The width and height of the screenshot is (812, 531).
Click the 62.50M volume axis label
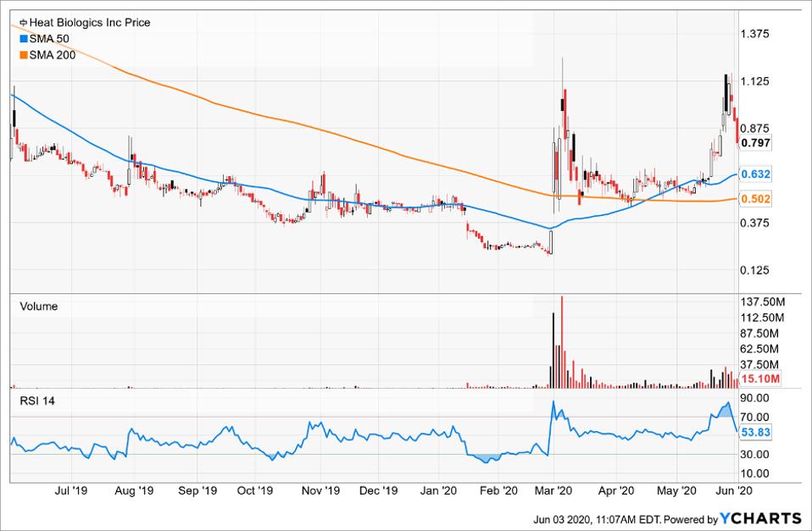(x=759, y=349)
